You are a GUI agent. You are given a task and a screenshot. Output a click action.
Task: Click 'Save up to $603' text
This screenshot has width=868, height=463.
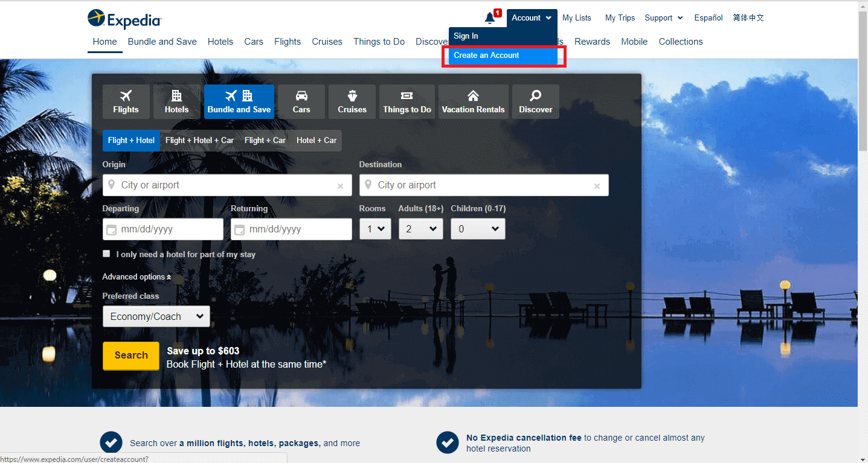203,351
